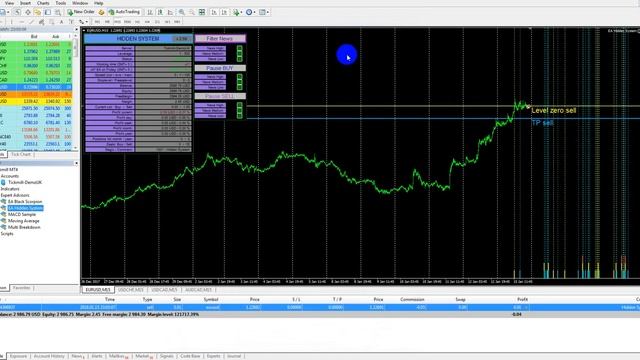This screenshot has width=640, height=360.
Task: Toggle News High under Pause SELL
Action: coord(240,105)
